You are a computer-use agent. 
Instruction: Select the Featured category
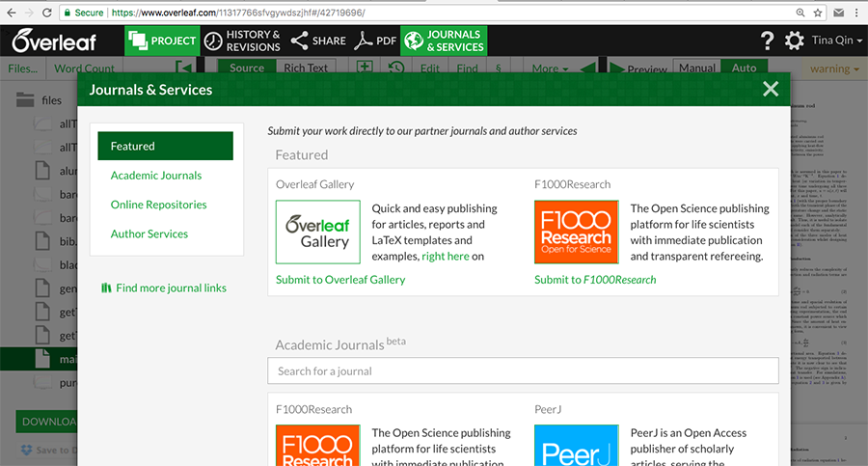click(166, 146)
